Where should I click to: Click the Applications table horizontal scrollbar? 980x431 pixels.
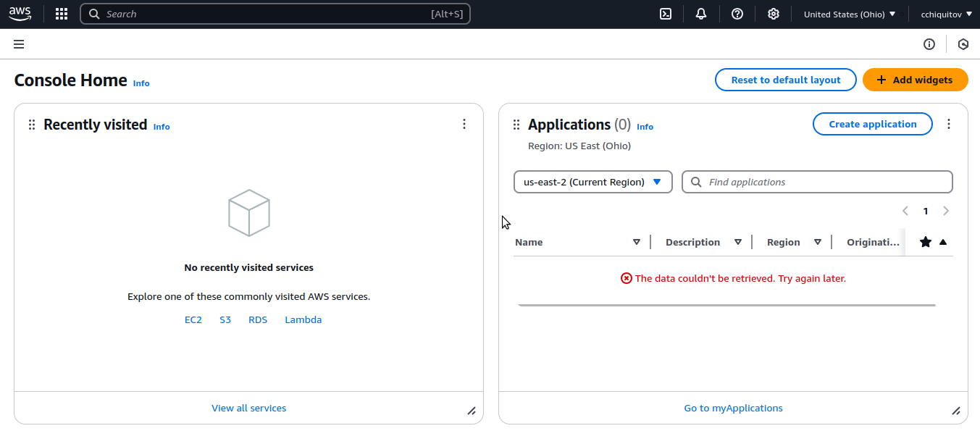[x=726, y=305]
